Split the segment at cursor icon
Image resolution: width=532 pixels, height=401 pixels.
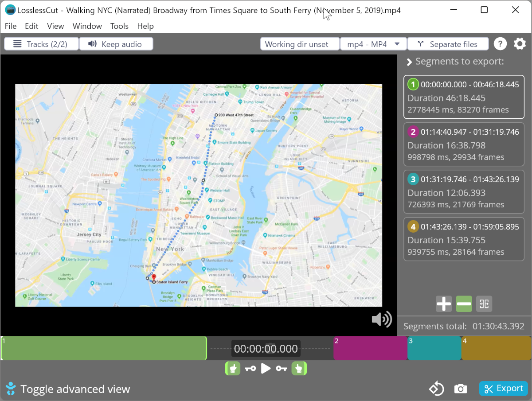(x=484, y=304)
